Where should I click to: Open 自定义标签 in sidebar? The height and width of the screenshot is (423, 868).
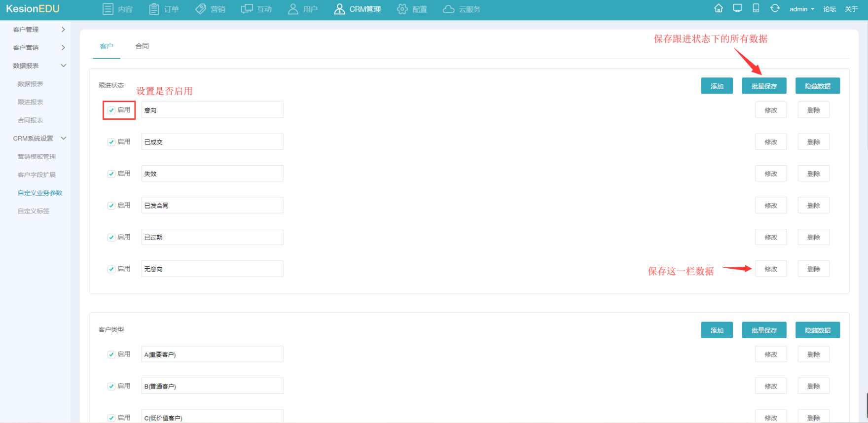(34, 211)
